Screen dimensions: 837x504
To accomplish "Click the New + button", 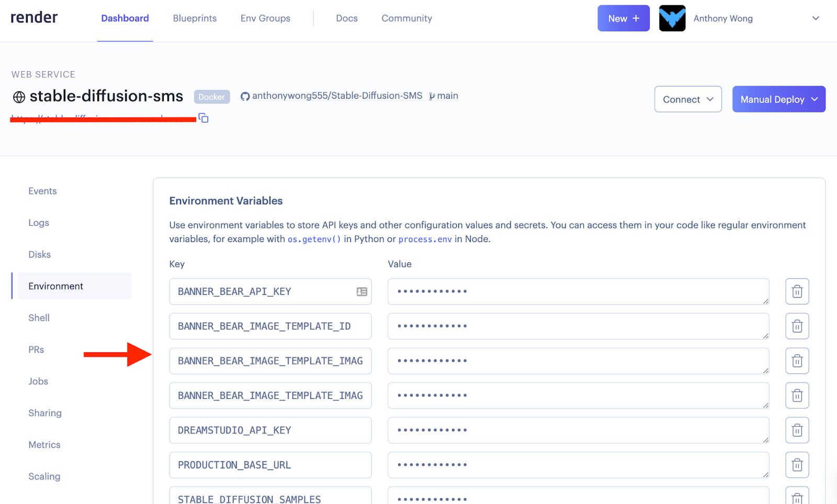I will click(624, 18).
